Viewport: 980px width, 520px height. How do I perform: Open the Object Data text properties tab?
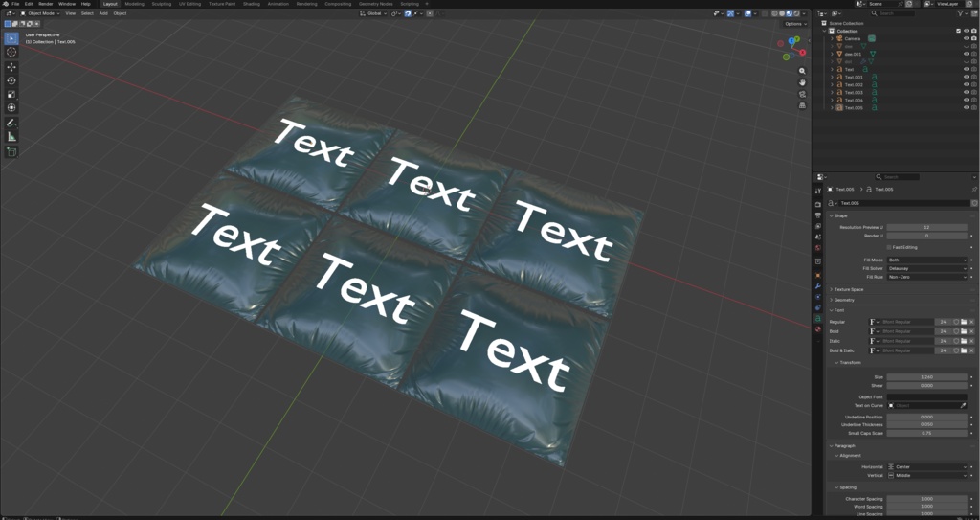point(818,319)
